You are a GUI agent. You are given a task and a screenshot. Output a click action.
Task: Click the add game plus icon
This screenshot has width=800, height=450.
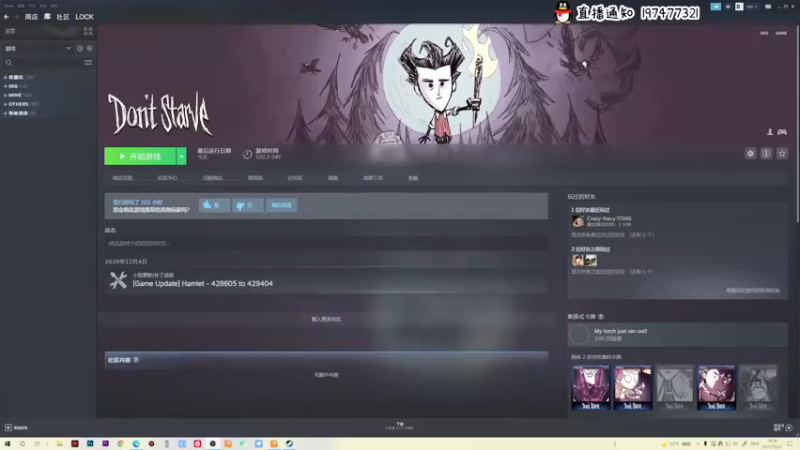click(x=8, y=428)
